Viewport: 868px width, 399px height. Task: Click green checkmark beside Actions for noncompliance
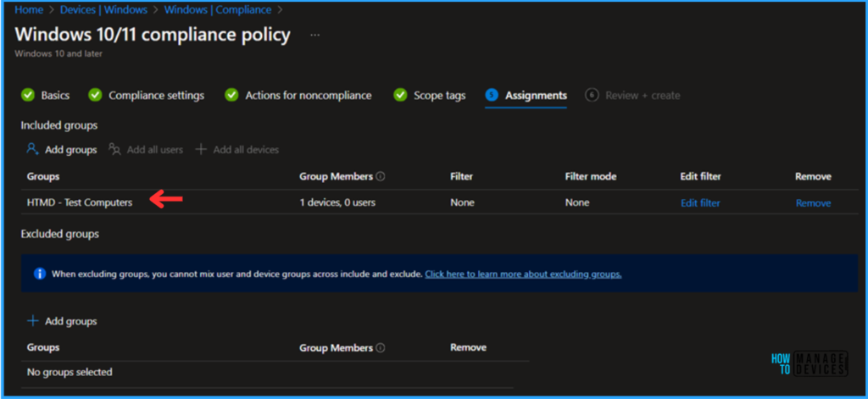tap(231, 95)
